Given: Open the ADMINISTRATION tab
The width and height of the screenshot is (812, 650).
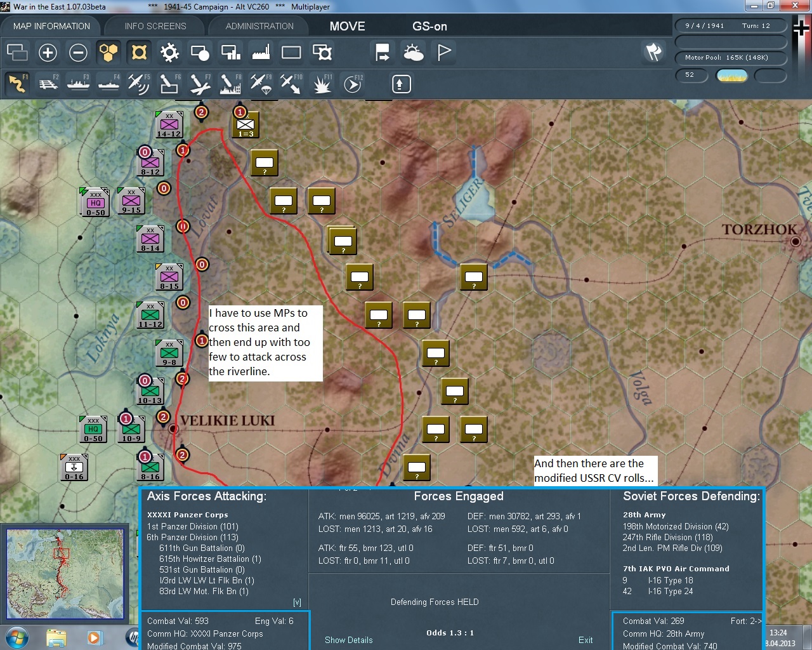Looking at the screenshot, I should coord(259,26).
